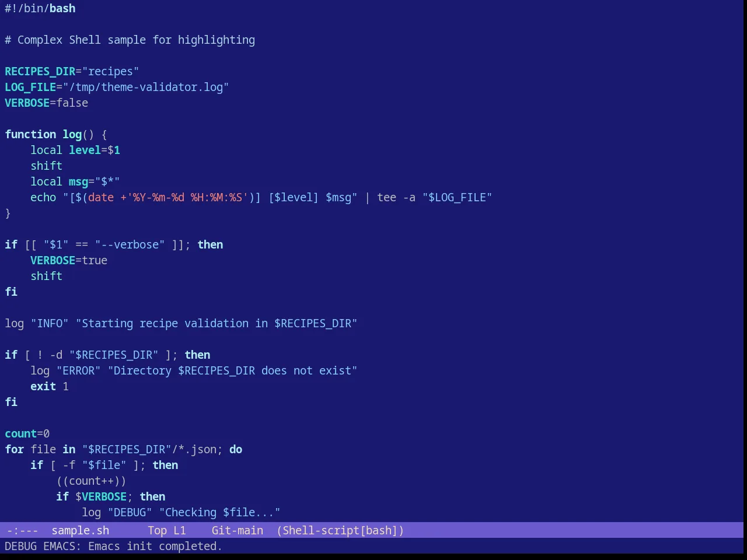Image resolution: width=747 pixels, height=560 pixels.
Task: Click the 'function' keyword before log()
Action: [30, 134]
